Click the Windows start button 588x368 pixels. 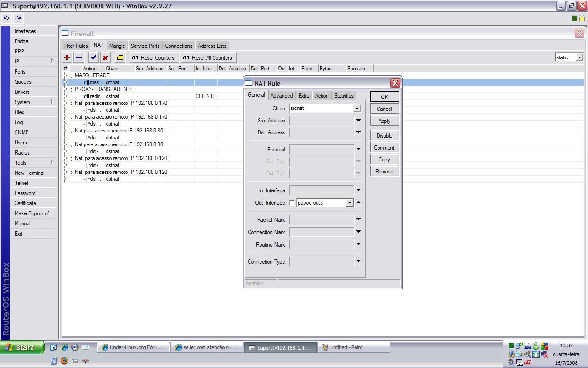pos(22,347)
